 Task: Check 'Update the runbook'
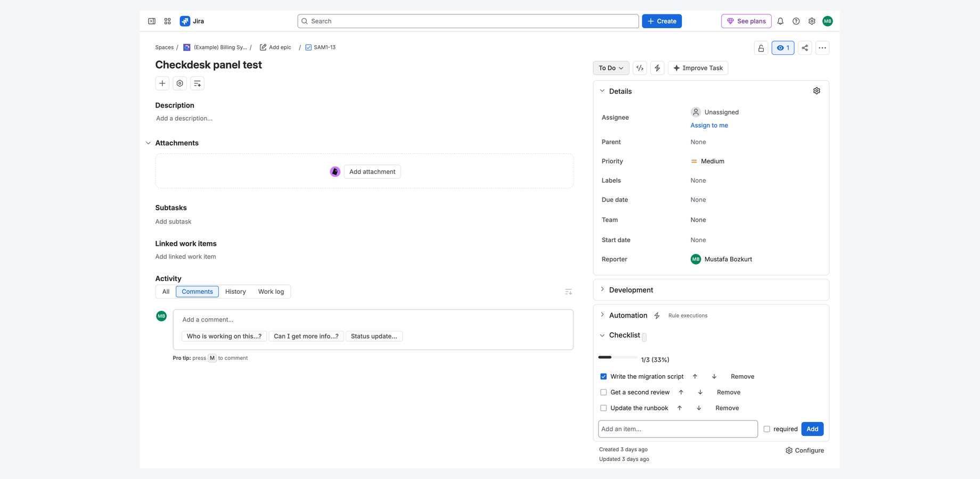[603, 408]
